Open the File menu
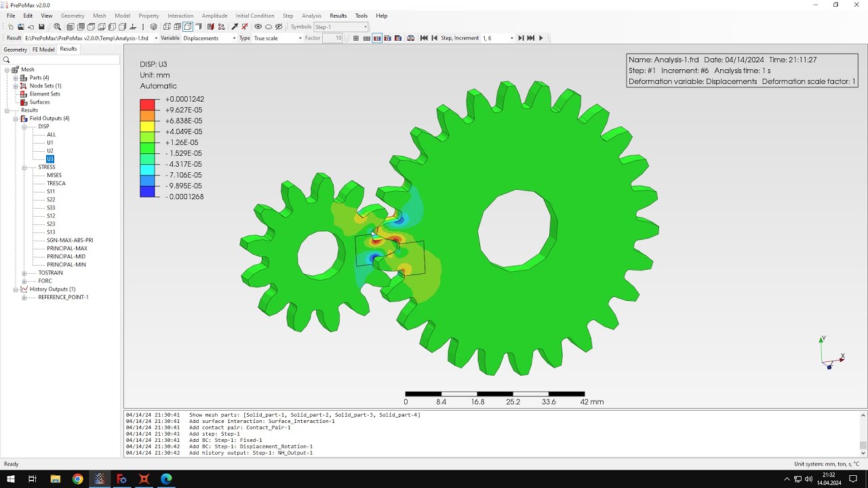 (11, 16)
